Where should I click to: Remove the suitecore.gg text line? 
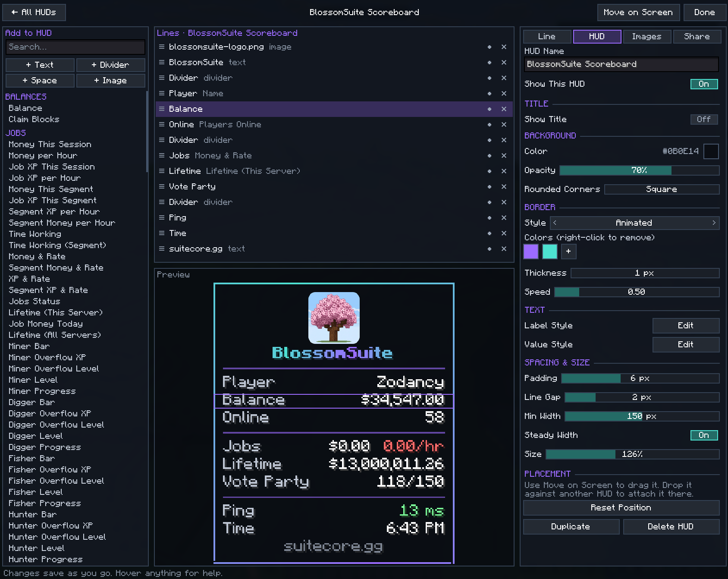(504, 249)
